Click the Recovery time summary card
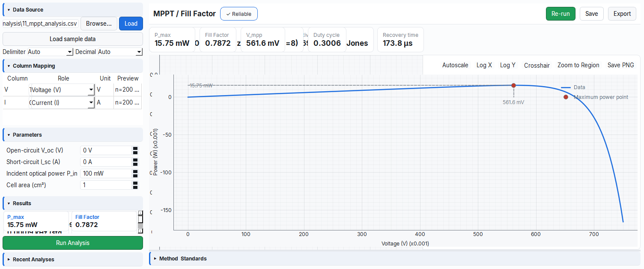The image size is (644, 269). tap(400, 40)
